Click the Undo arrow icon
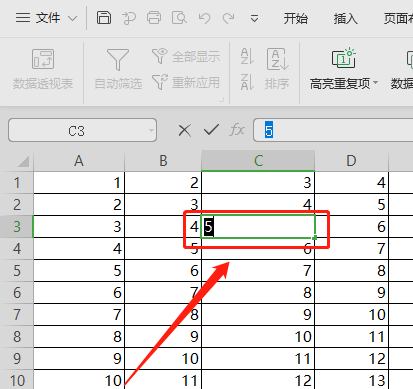The image size is (413, 389). tap(204, 18)
